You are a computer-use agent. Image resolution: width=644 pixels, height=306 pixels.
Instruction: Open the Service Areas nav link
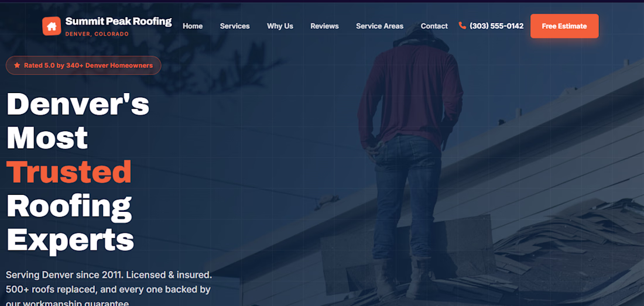tap(379, 26)
